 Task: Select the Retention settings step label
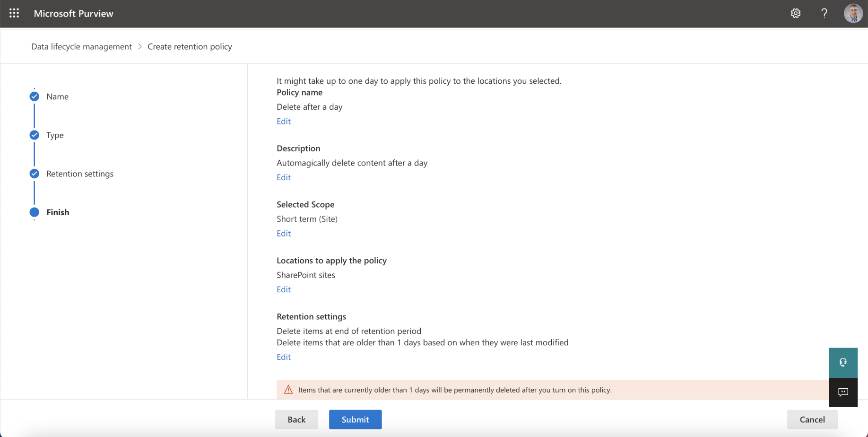click(79, 174)
